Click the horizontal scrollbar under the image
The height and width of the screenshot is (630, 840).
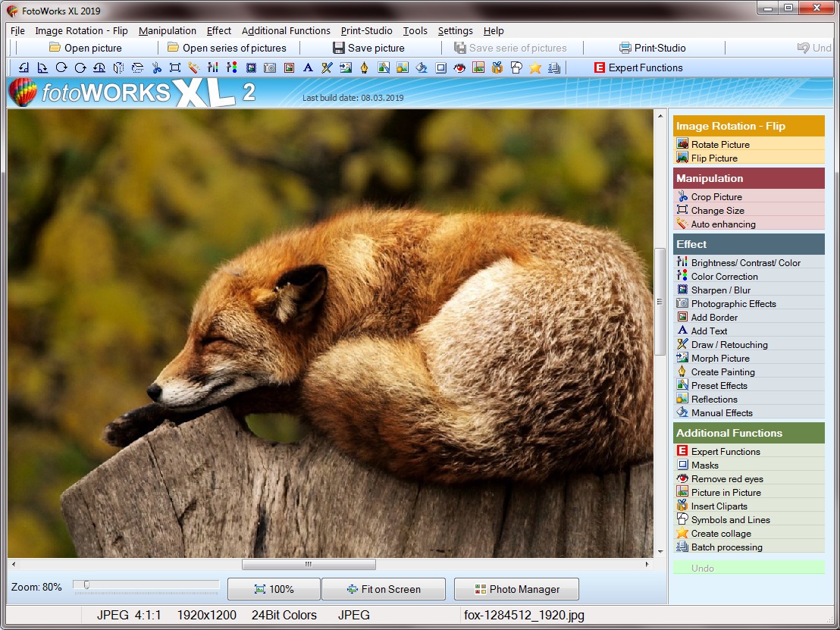tap(309, 564)
